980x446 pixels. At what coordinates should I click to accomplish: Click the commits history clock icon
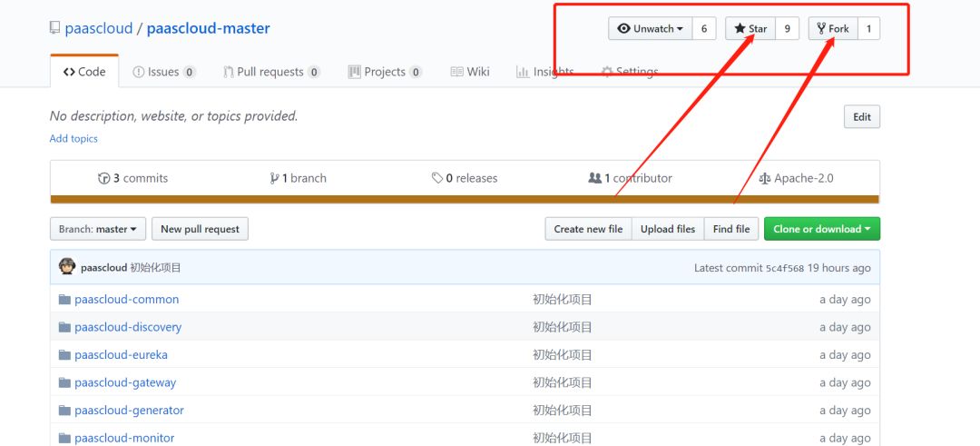(x=103, y=179)
